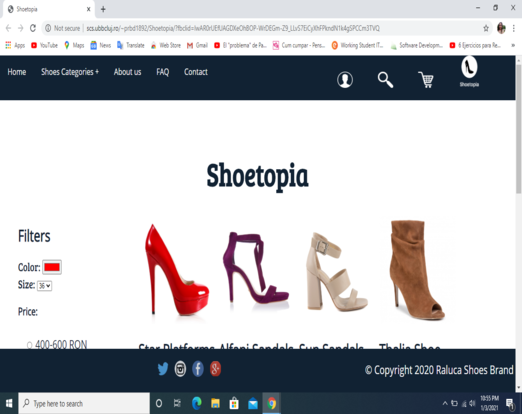Open Windows Start menu
Viewport: 522px width, 414px height.
(9, 403)
